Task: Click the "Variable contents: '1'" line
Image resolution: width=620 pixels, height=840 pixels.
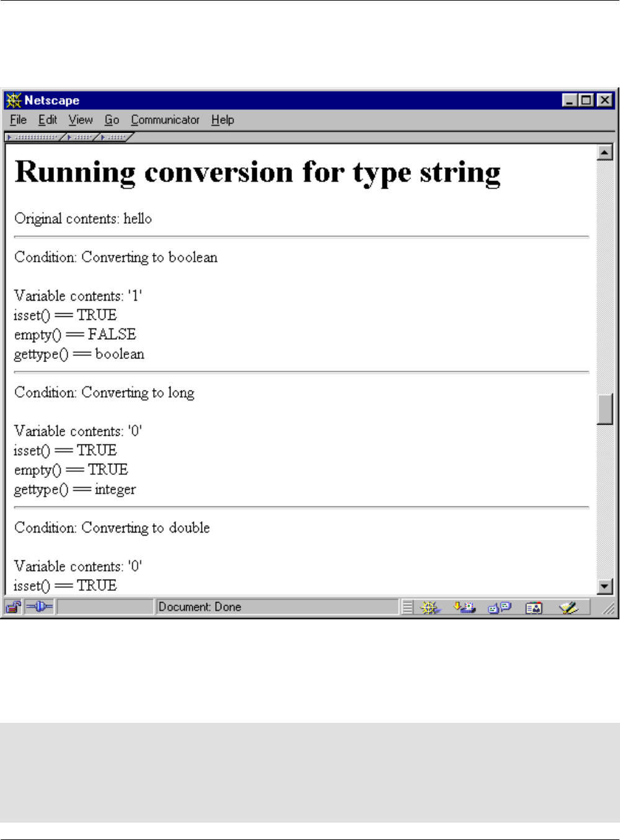Action: pyautogui.click(x=78, y=296)
